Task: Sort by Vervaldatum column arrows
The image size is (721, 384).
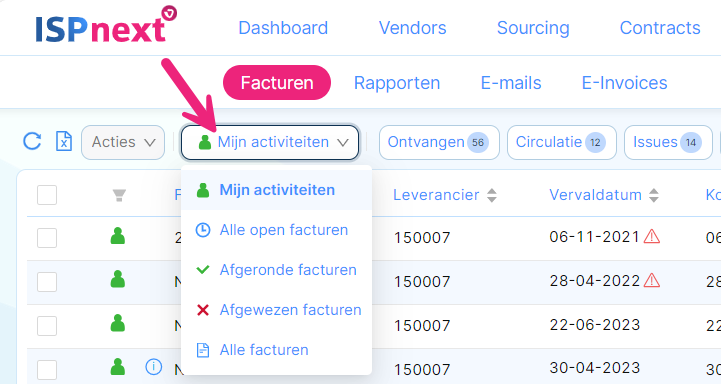Action: pyautogui.click(x=653, y=195)
